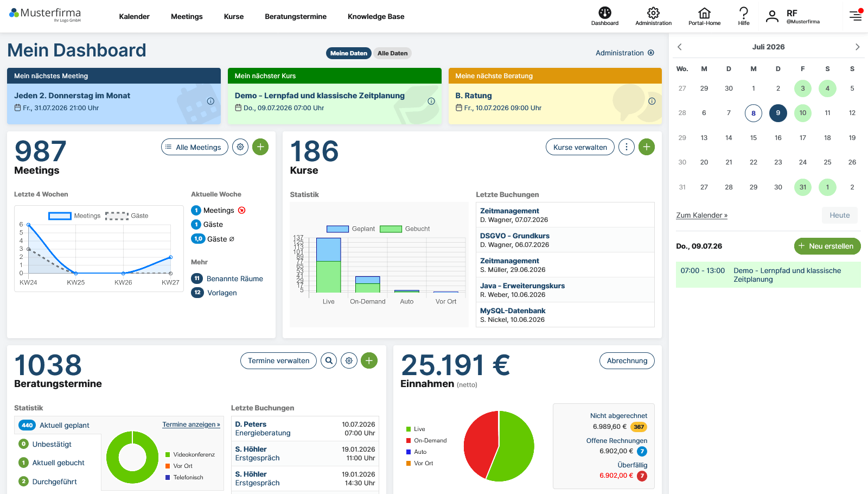This screenshot has width=868, height=494.
Task: Toggle Gäste series in line chart legend
Action: (126, 216)
